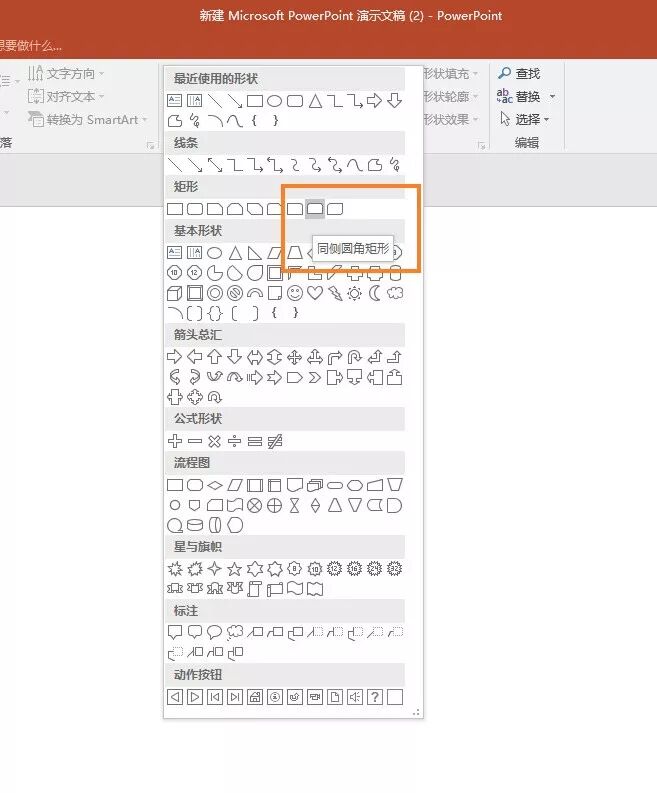This screenshot has height=793, width=657.
Task: Pick the division sign equation shape
Action: (234, 441)
